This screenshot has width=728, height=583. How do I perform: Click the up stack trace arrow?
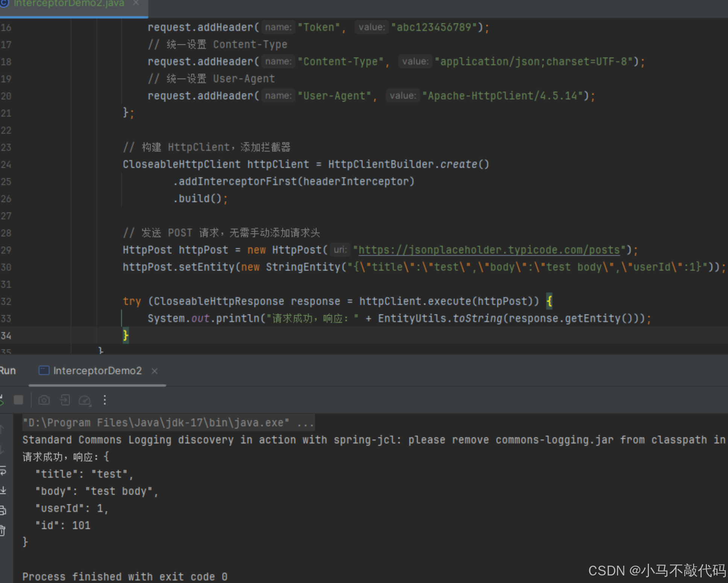[x=2, y=429]
